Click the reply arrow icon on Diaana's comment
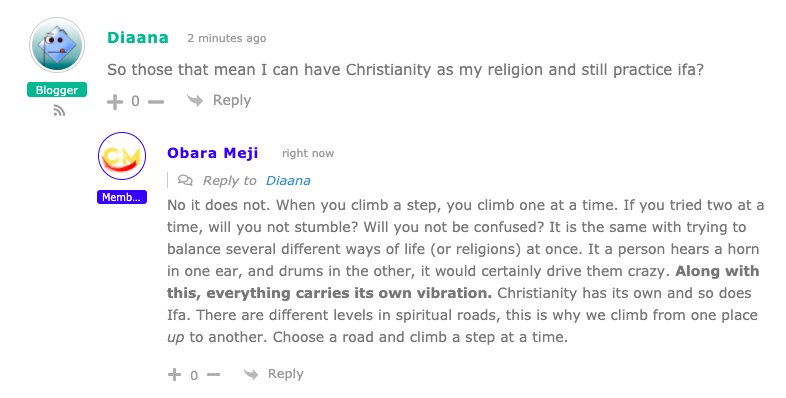Image resolution: width=786 pixels, height=398 pixels. pos(194,100)
